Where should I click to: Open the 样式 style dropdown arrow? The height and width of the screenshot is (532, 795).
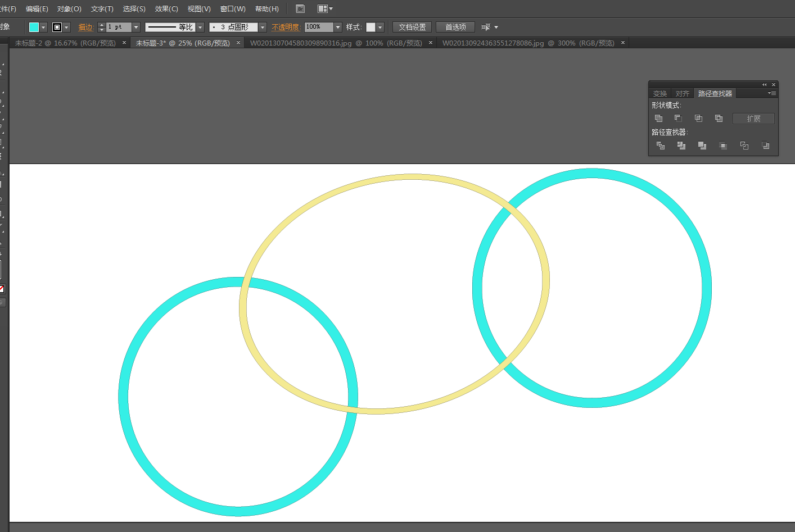pyautogui.click(x=380, y=27)
